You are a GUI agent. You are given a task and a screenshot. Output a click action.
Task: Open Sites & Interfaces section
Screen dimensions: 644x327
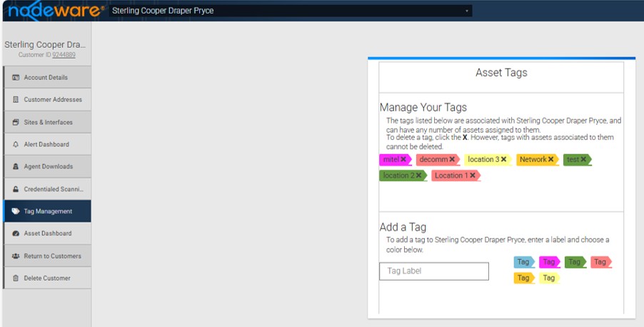point(47,122)
